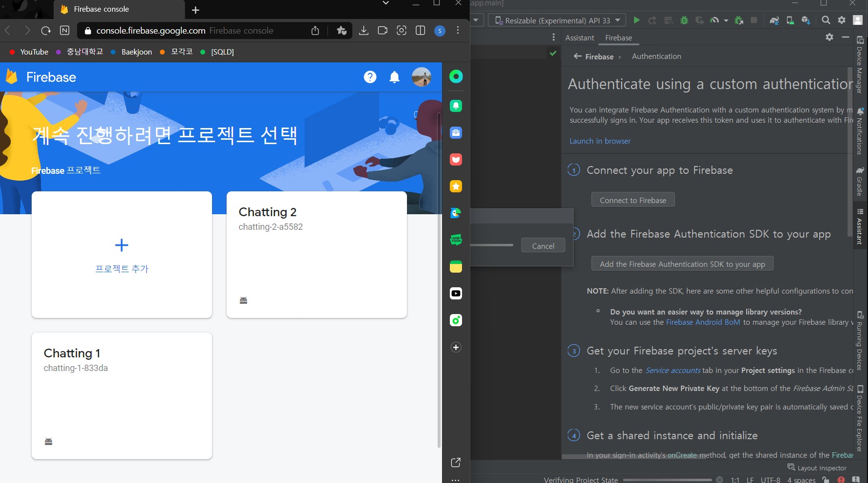Attach debugger to Android process icon
The image size is (868, 483).
pos(739,20)
